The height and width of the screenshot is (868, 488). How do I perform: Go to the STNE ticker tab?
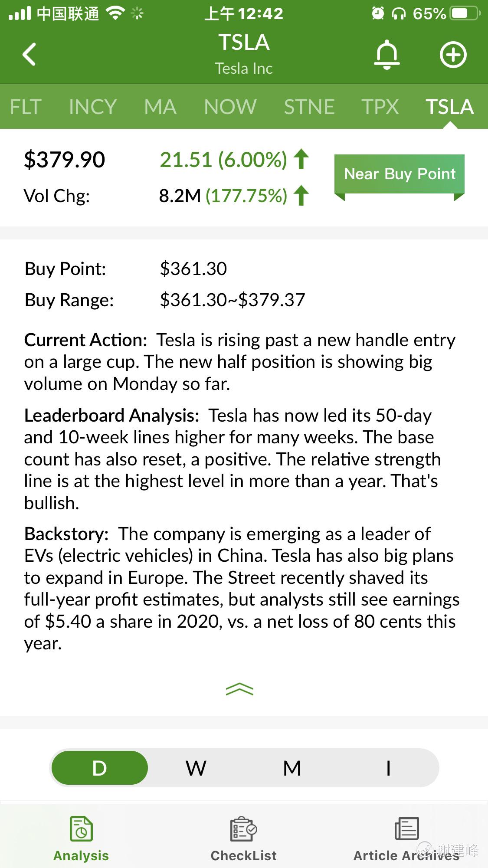pos(309,107)
